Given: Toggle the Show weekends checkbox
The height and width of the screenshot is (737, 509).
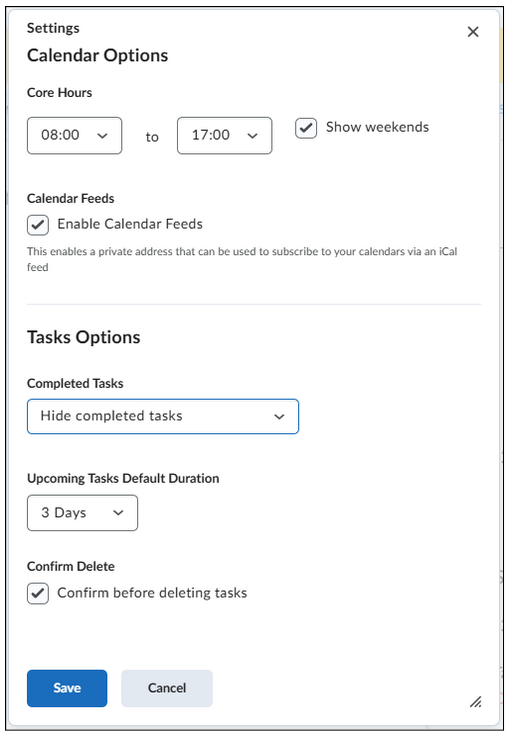Looking at the screenshot, I should tap(306, 128).
